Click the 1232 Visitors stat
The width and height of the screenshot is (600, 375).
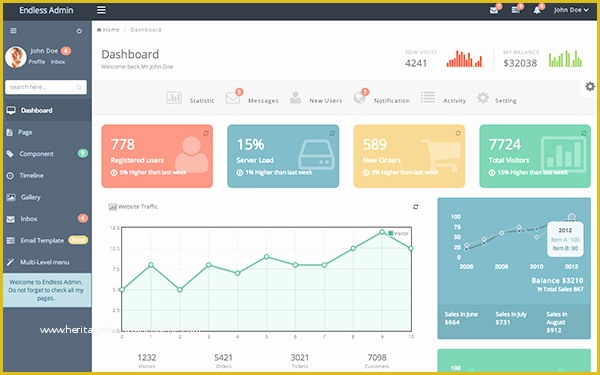pyautogui.click(x=147, y=361)
